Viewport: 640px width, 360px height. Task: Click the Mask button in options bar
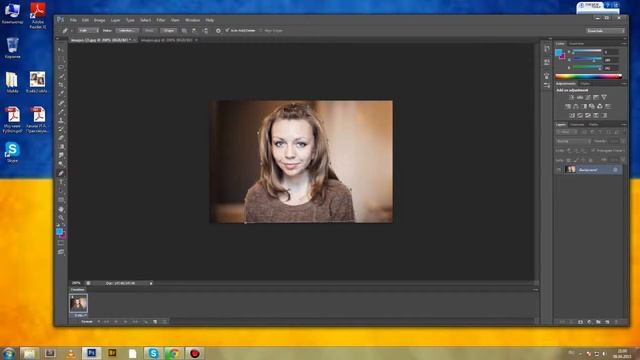tap(149, 31)
